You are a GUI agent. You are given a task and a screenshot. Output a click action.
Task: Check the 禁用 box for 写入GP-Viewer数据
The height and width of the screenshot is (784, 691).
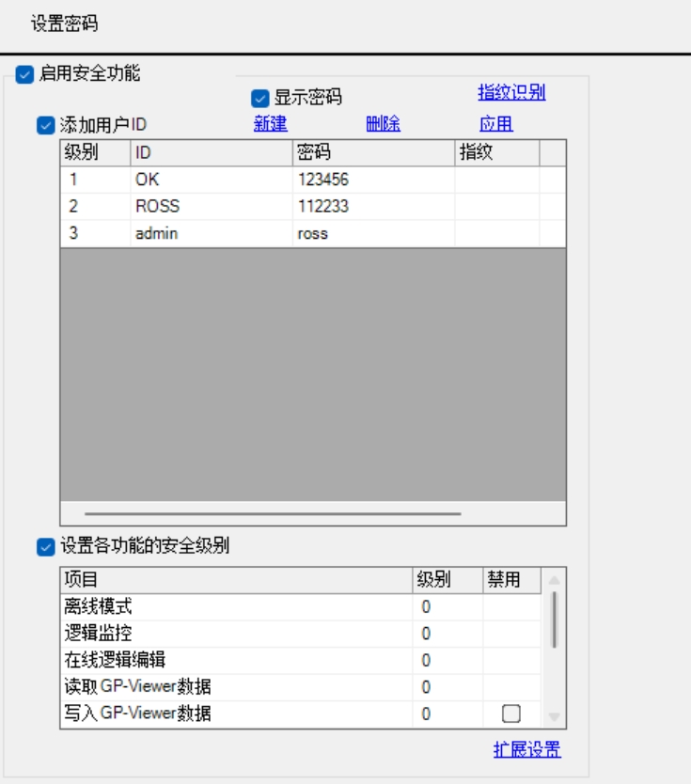tap(510, 714)
